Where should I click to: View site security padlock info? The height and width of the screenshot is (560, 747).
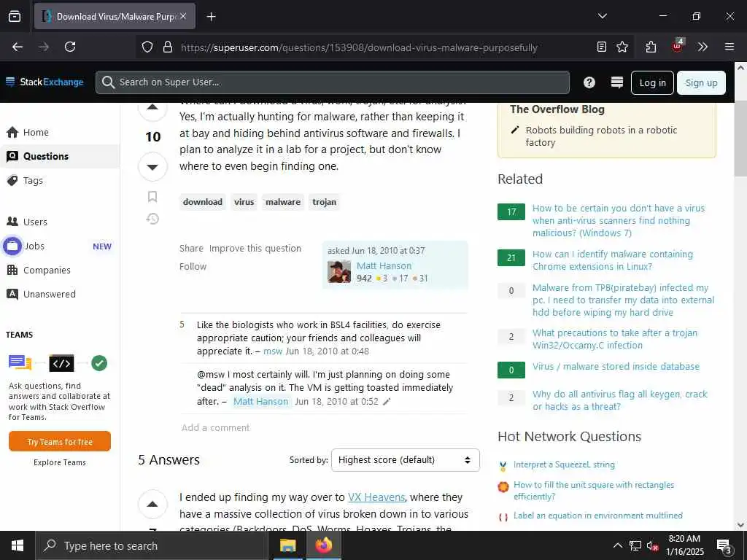click(167, 47)
